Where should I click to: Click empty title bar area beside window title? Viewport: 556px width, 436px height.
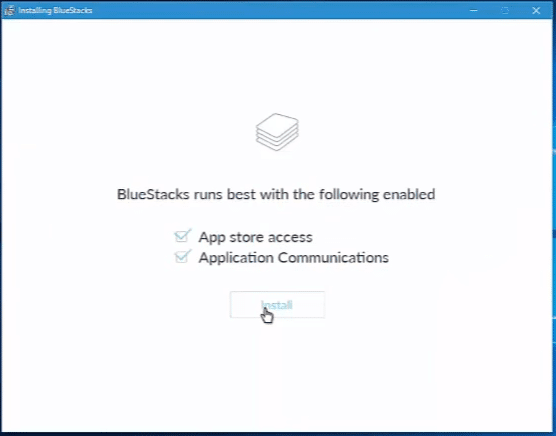[277, 10]
